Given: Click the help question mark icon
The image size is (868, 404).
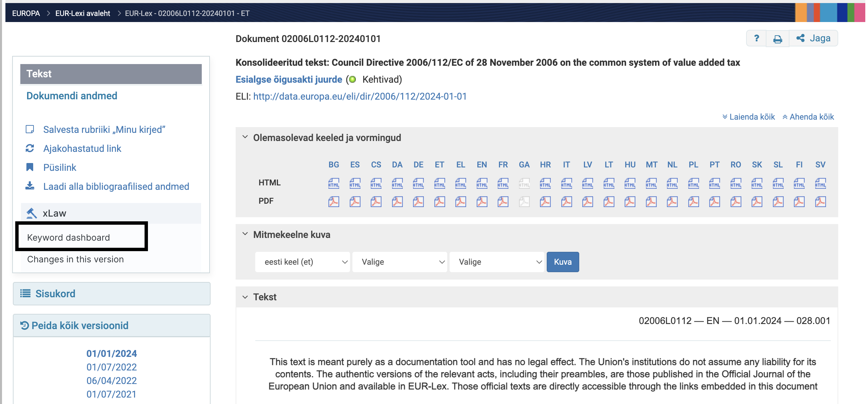Looking at the screenshot, I should pos(757,38).
